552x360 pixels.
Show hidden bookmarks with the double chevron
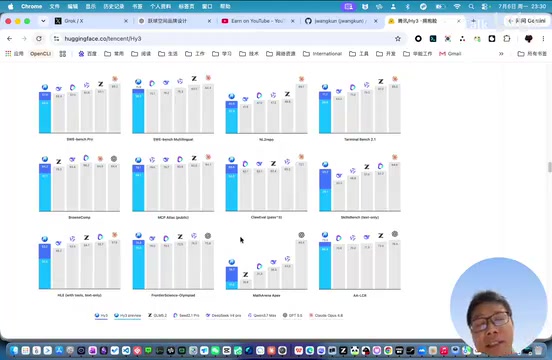(501, 54)
